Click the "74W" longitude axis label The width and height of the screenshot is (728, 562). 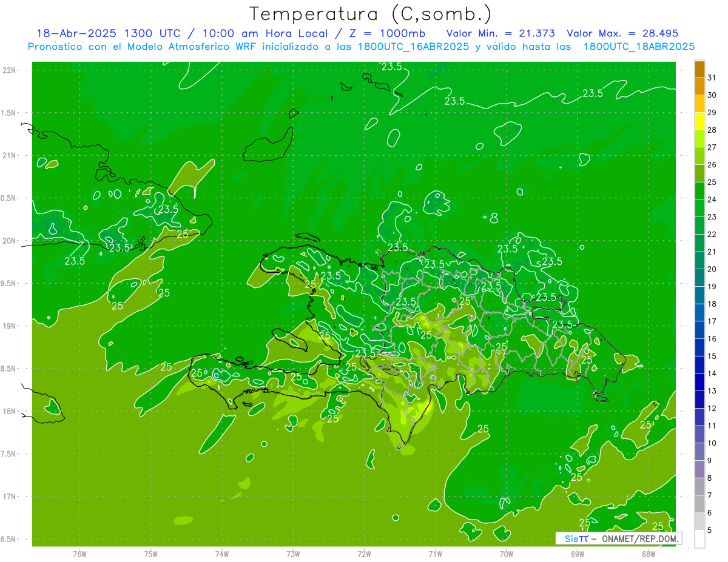point(221,554)
